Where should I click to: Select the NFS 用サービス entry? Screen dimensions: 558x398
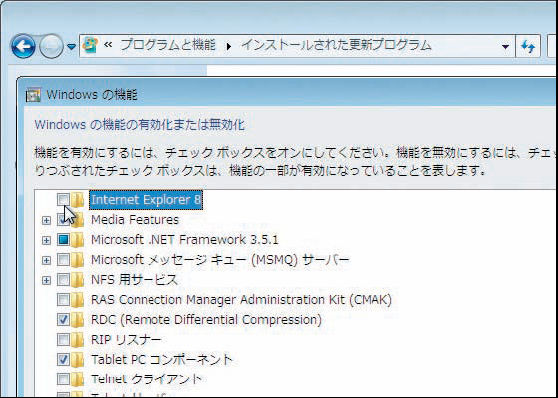click(134, 280)
